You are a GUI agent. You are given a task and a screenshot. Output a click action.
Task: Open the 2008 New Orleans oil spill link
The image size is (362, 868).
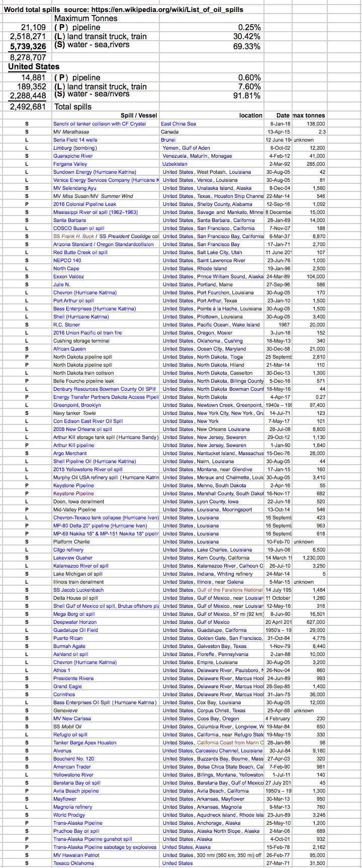point(83,429)
